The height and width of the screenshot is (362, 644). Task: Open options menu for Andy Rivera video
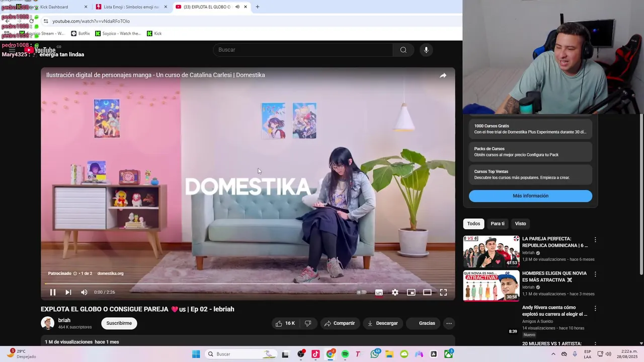click(595, 309)
